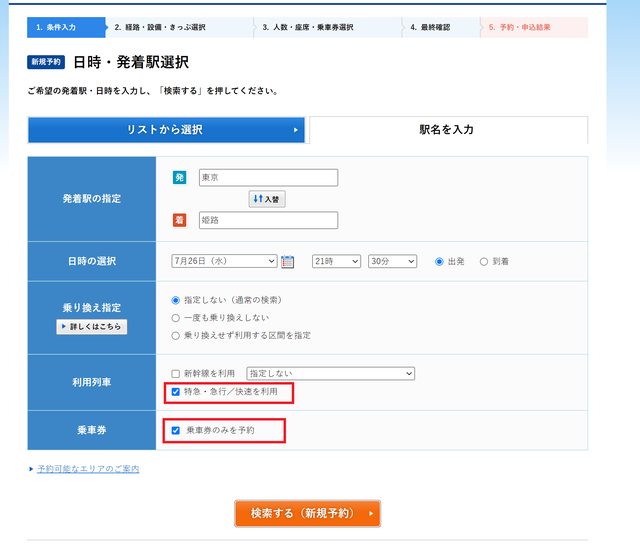Uncheck 特急・急行／快速を利用 checkbox
640x551 pixels.
[177, 392]
